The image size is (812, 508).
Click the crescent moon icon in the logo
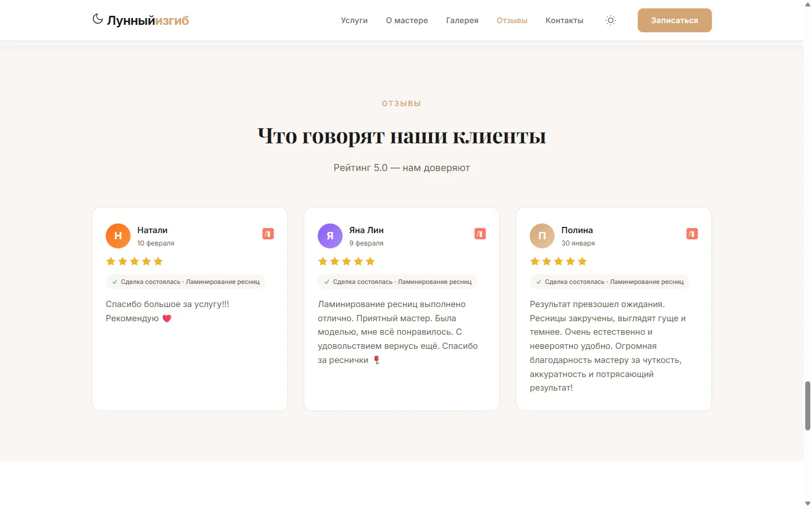click(x=97, y=19)
